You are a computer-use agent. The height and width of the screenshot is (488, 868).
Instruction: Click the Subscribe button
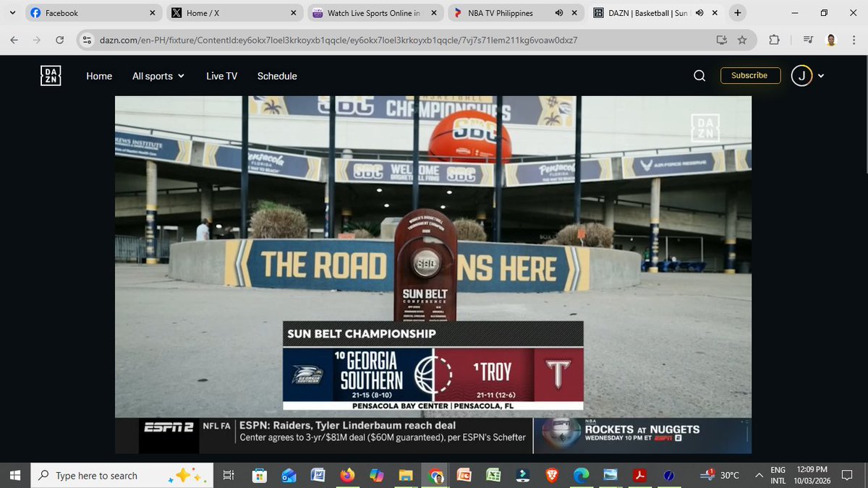coord(750,75)
